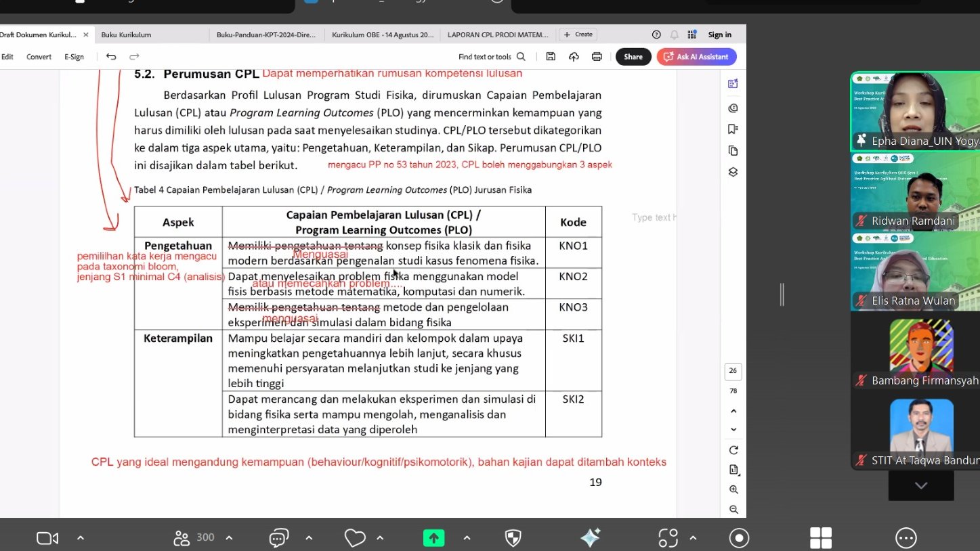Toggle meeting recording button
Viewport: 980px width, 551px height.
point(739,538)
